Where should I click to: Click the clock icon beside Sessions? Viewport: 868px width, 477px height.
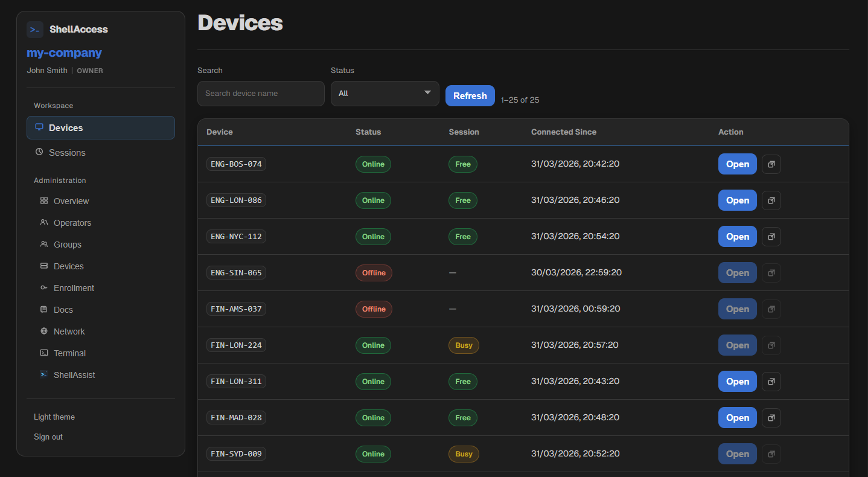click(39, 152)
